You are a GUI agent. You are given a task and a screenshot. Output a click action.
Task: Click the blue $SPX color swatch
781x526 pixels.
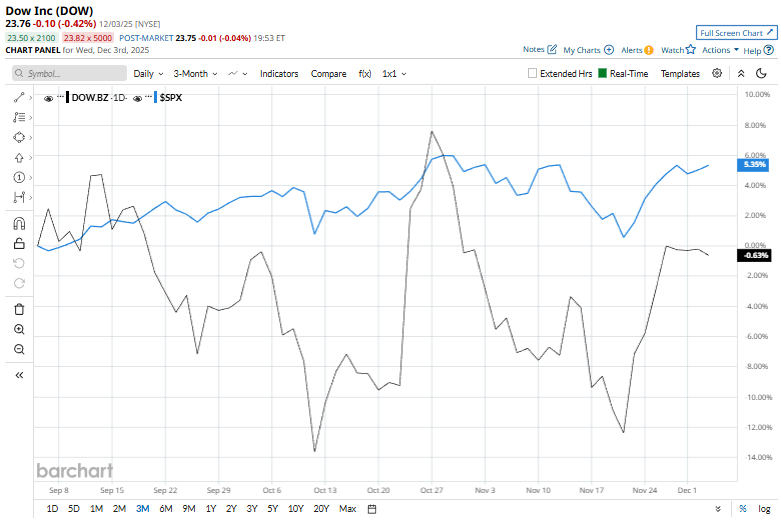155,97
